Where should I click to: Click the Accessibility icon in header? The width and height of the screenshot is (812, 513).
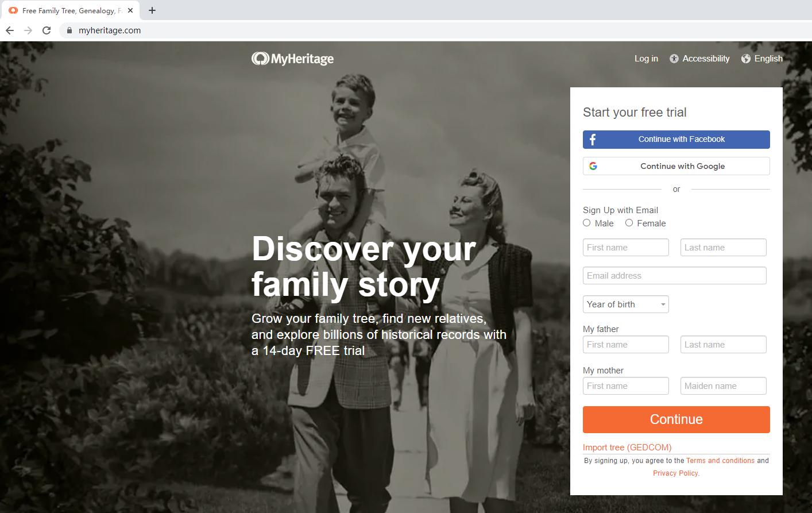pyautogui.click(x=674, y=59)
